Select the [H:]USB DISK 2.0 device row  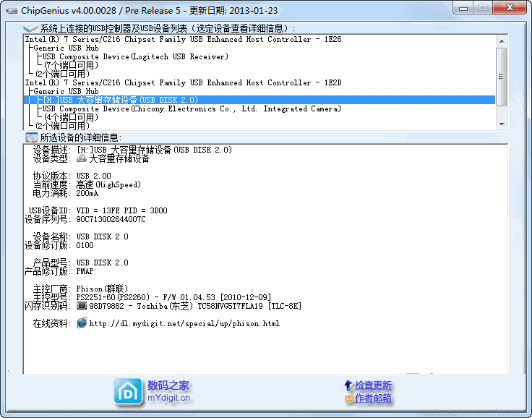(x=259, y=100)
